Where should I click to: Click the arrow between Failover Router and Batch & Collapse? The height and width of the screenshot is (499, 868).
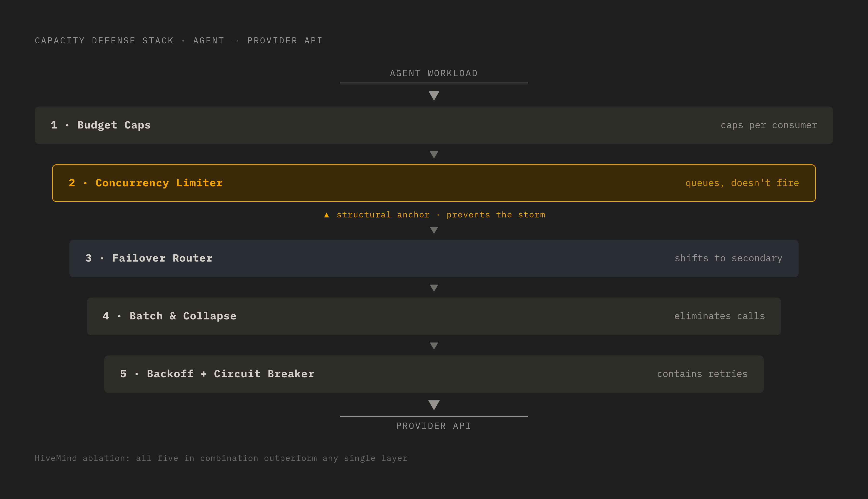point(434,288)
